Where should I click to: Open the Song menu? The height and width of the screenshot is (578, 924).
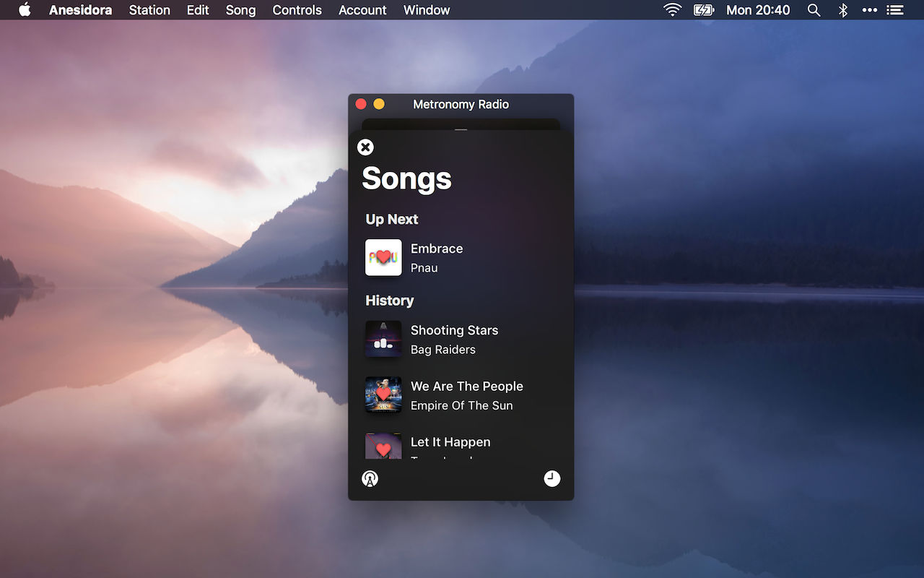pyautogui.click(x=240, y=10)
